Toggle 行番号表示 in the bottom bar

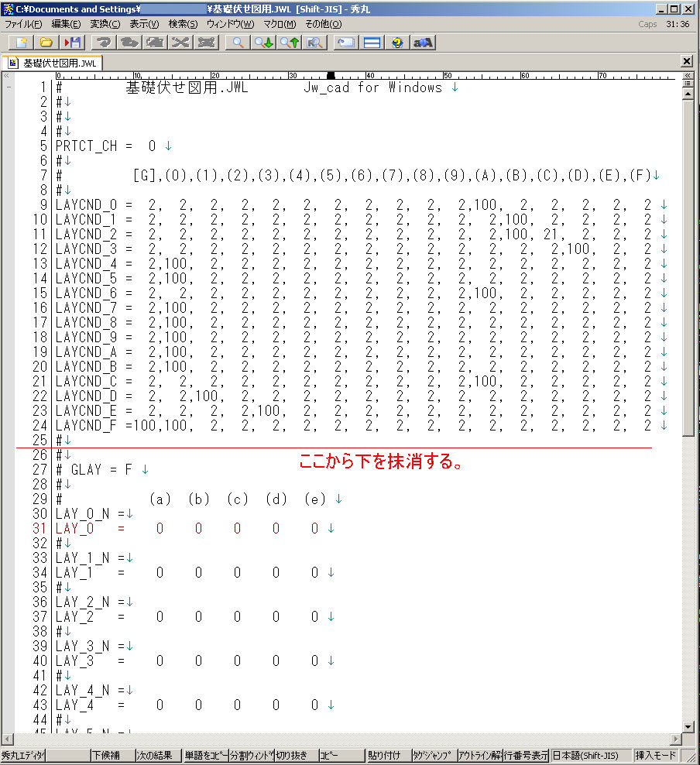click(x=527, y=756)
